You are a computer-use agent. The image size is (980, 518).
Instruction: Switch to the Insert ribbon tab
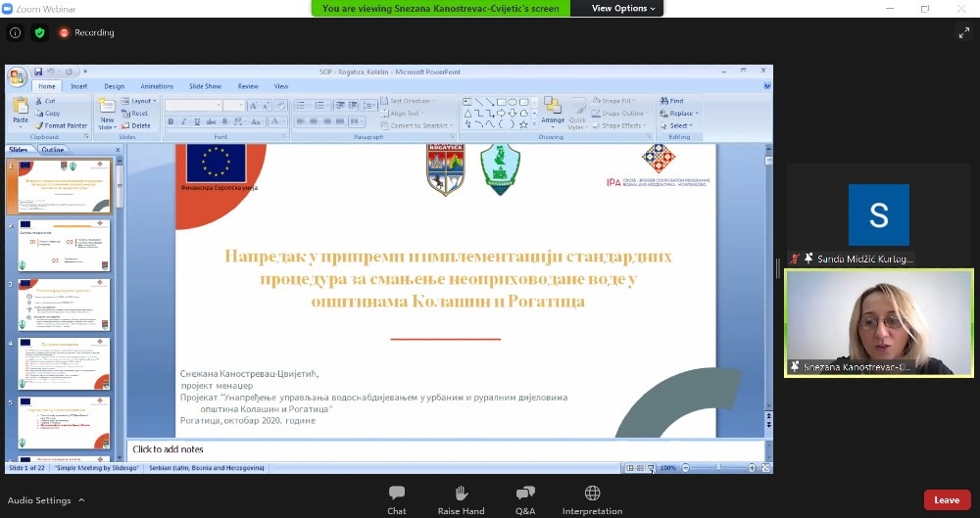(78, 86)
